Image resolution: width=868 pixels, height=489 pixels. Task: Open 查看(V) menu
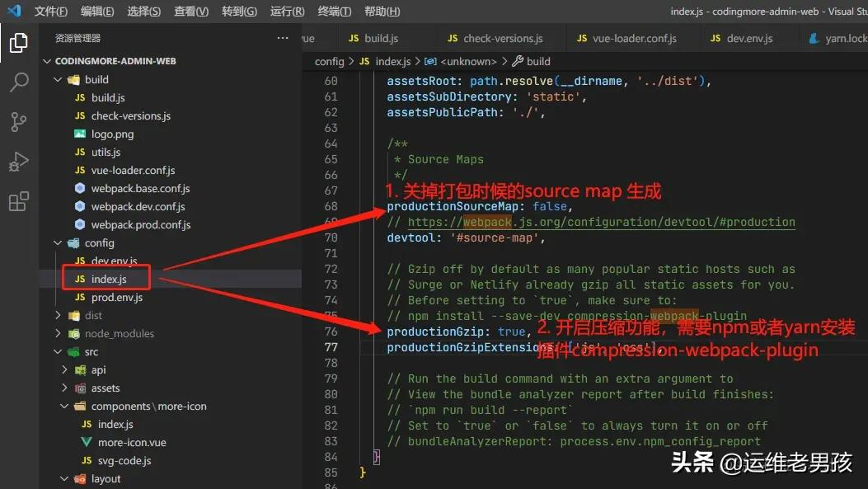pyautogui.click(x=191, y=11)
